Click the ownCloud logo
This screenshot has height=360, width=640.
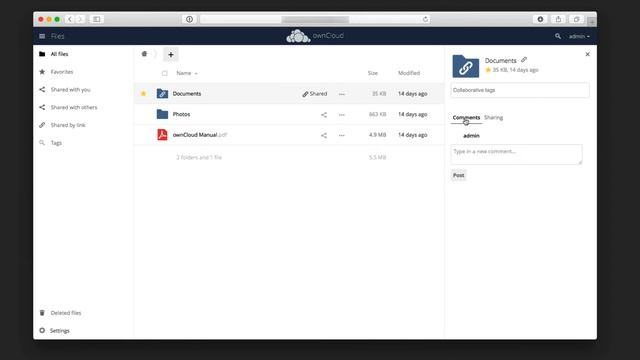pos(315,36)
